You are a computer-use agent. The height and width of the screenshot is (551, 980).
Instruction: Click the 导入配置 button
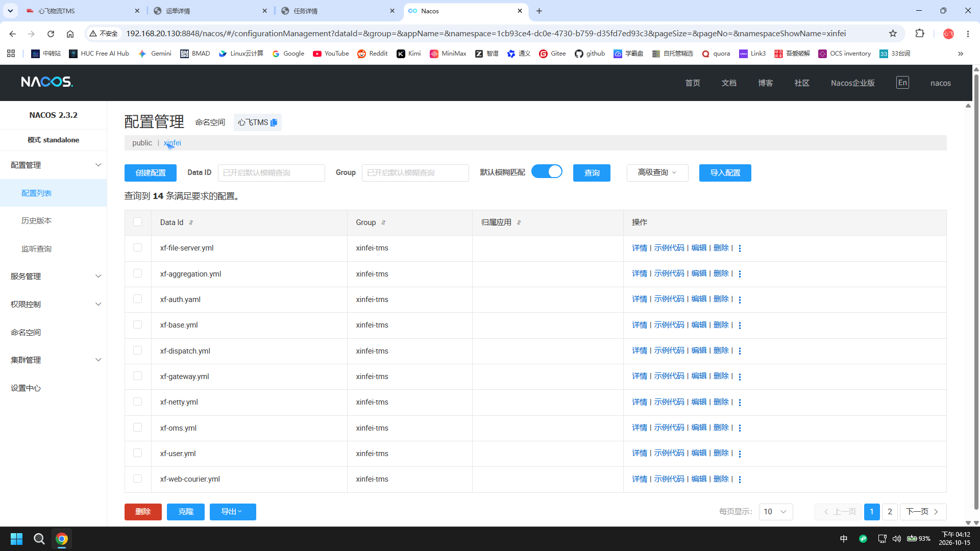(725, 173)
